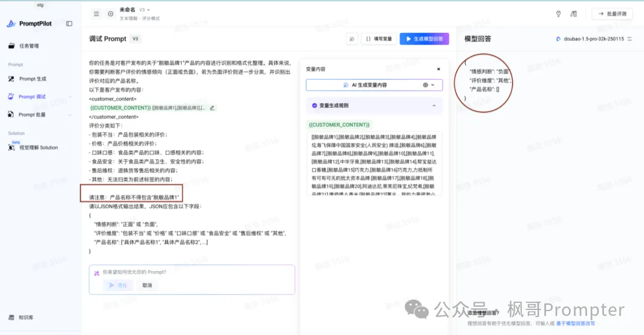Click the circled plus new-task icon
Viewport: 644px width, 335px height.
(110, 14)
